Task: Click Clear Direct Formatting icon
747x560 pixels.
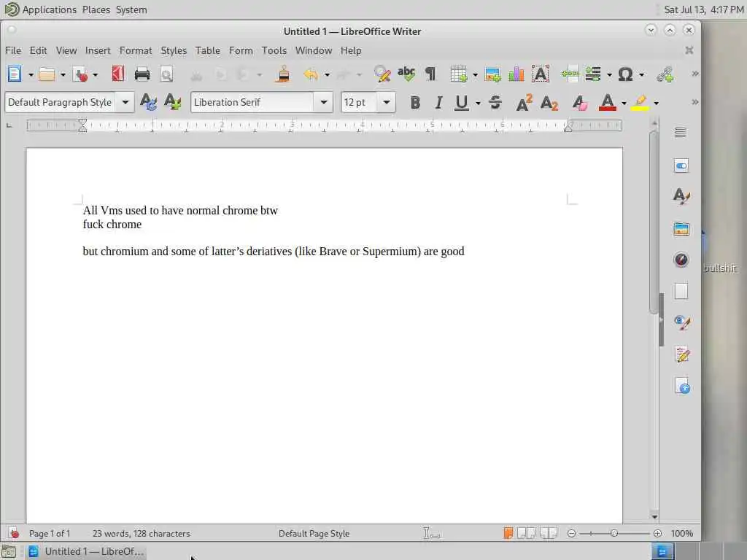Action: click(579, 102)
